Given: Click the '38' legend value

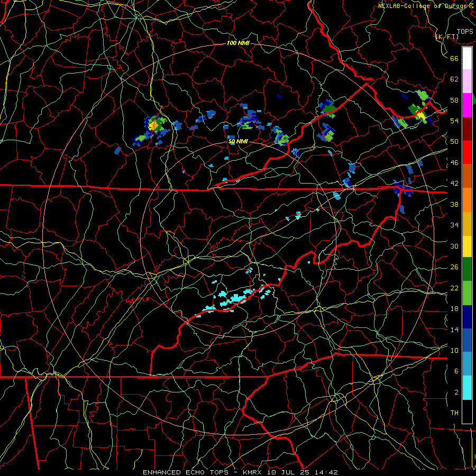Looking at the screenshot, I should tap(454, 204).
